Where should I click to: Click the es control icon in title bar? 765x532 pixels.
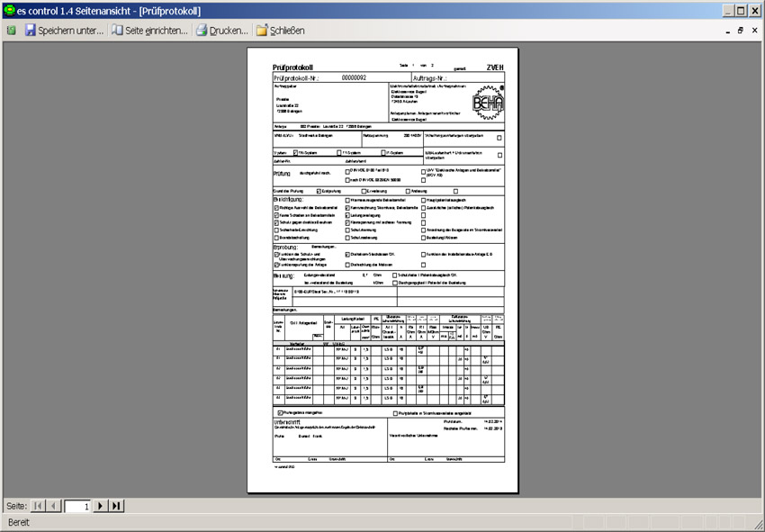pos(9,10)
